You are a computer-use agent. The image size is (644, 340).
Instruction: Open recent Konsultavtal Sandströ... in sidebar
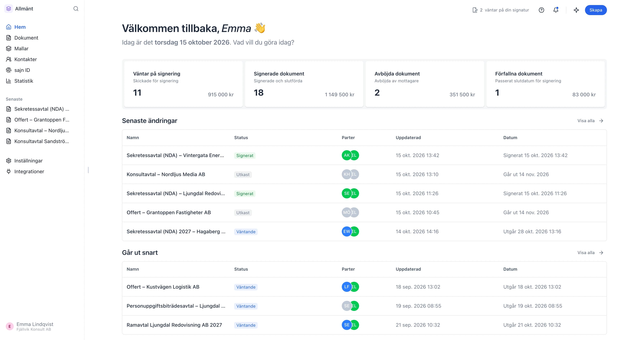(x=42, y=141)
